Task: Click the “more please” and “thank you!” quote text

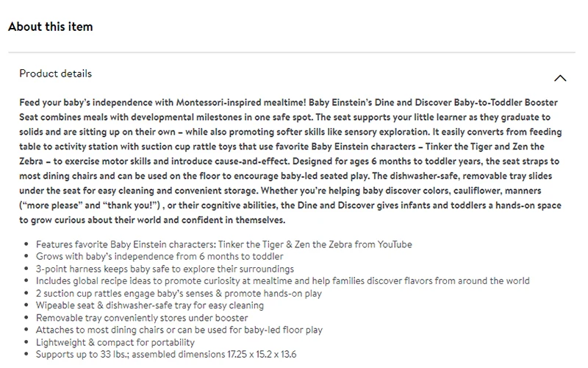Action: 90,205
